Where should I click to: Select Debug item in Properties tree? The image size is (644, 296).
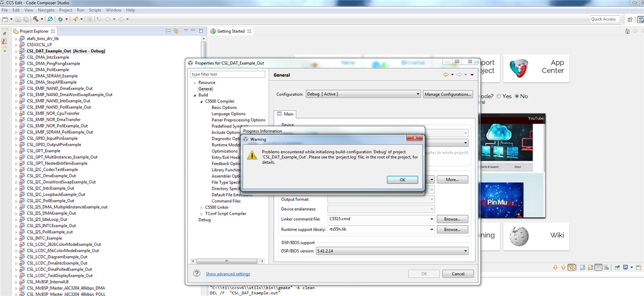tap(204, 220)
